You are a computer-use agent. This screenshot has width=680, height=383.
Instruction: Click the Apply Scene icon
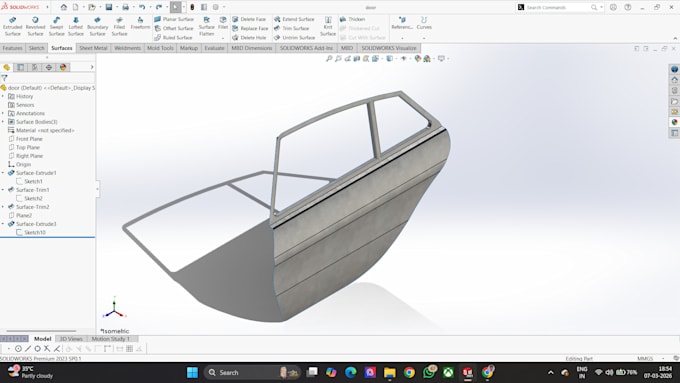tap(427, 59)
